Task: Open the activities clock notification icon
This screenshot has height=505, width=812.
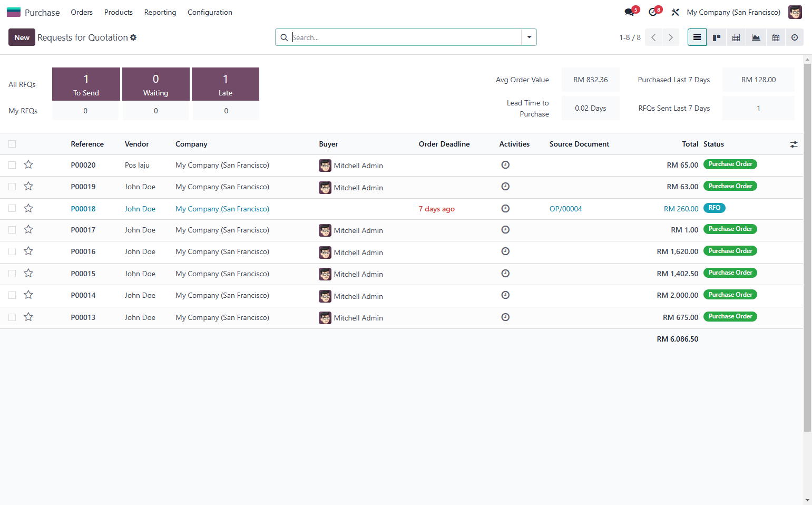Action: (x=653, y=12)
